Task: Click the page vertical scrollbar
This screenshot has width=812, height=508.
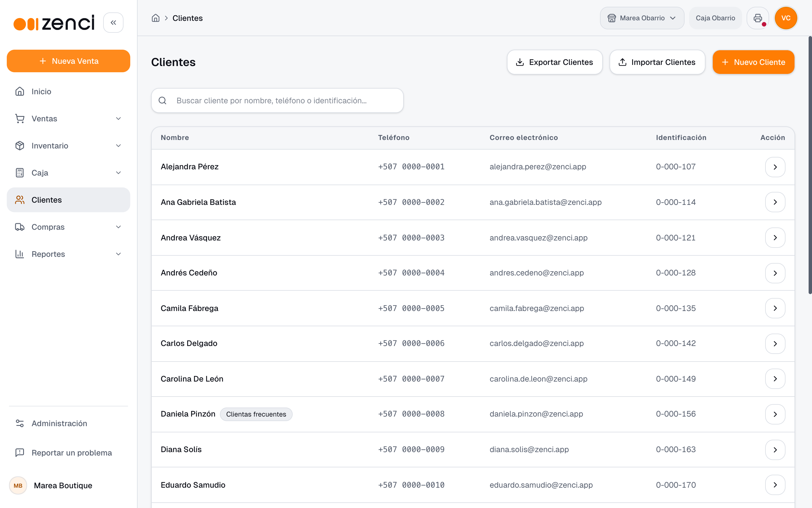Action: 810,165
